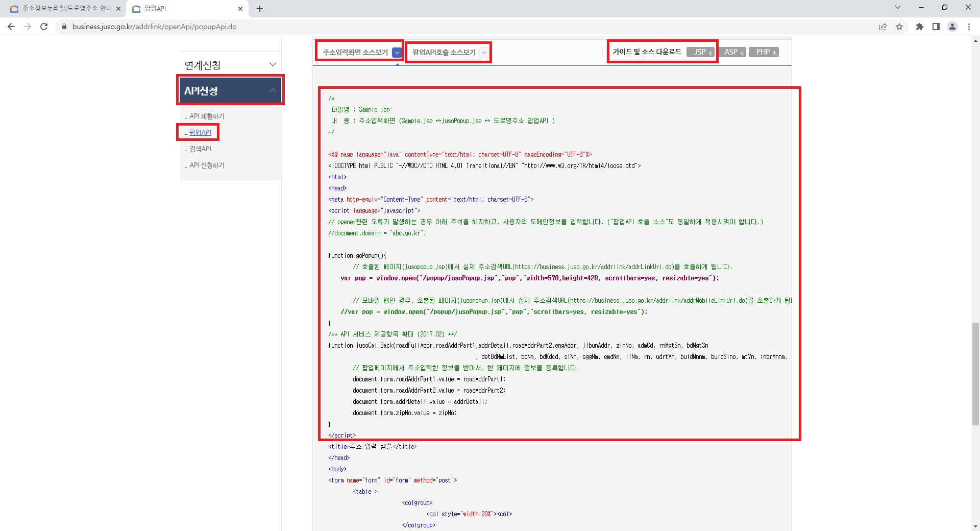The width and height of the screenshot is (980, 531).
Task: Click scrollbar down arrow
Action: coord(975,526)
